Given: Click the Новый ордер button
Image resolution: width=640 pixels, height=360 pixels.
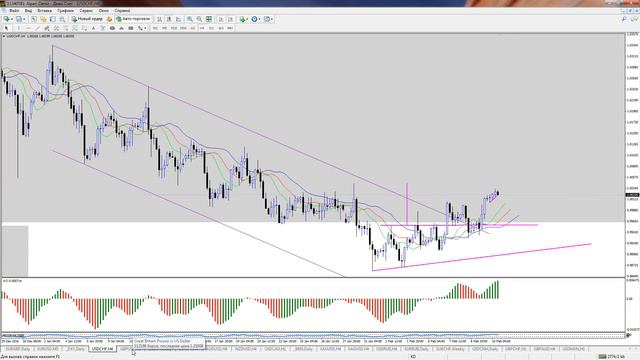Looking at the screenshot, I should coord(87,19).
